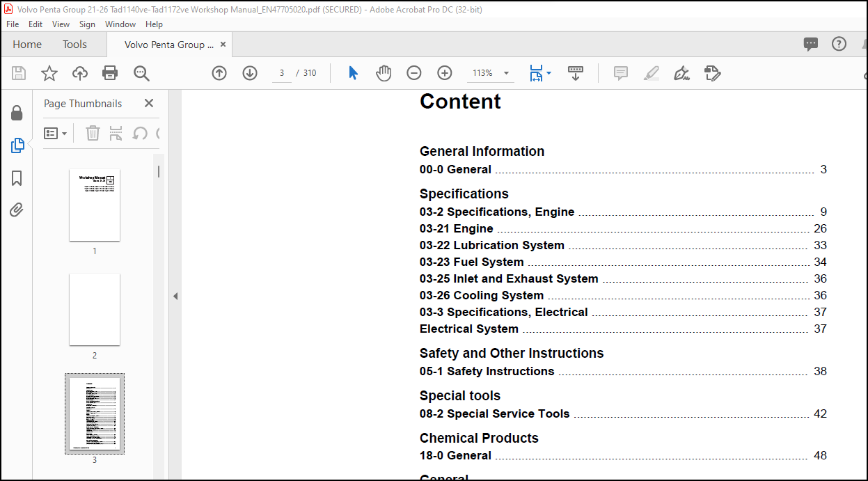The width and height of the screenshot is (868, 481).
Task: Click the insert page break icon
Action: (116, 133)
